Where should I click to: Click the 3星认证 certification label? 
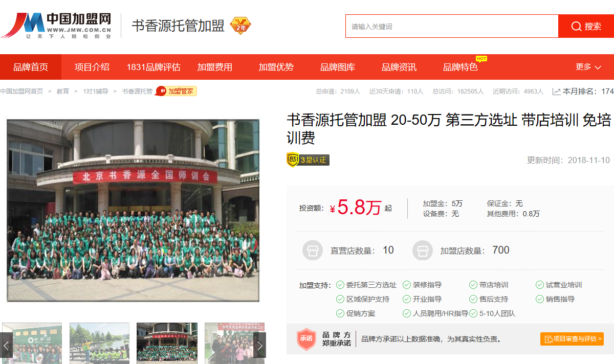pos(313,160)
